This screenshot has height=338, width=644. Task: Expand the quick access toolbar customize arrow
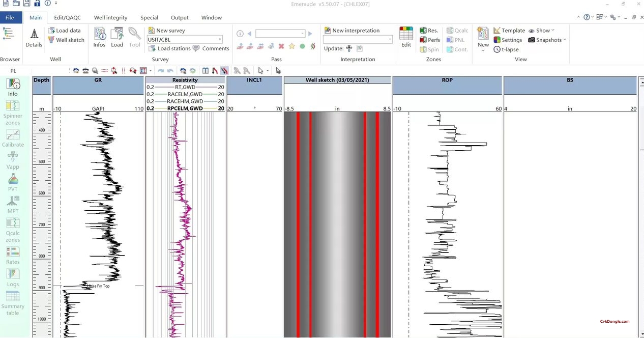[56, 4]
